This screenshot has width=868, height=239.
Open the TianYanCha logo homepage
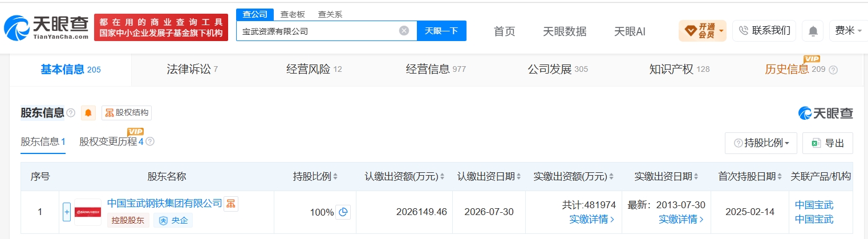(46, 27)
